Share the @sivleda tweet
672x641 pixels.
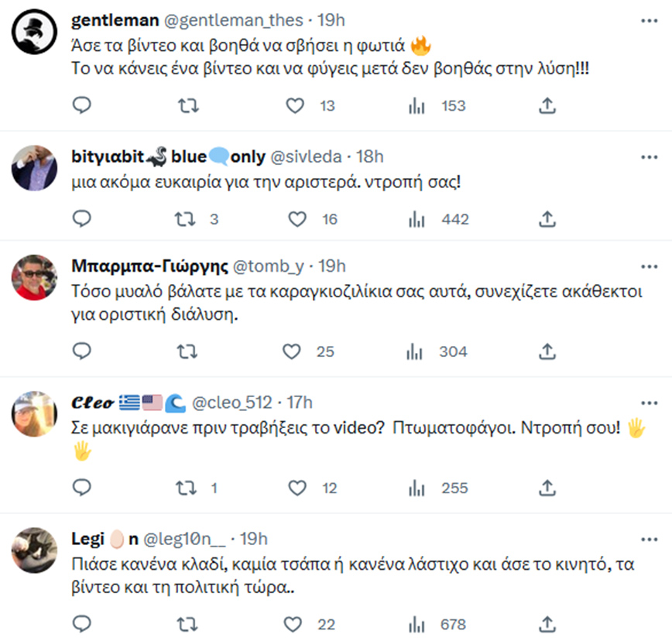[547, 219]
